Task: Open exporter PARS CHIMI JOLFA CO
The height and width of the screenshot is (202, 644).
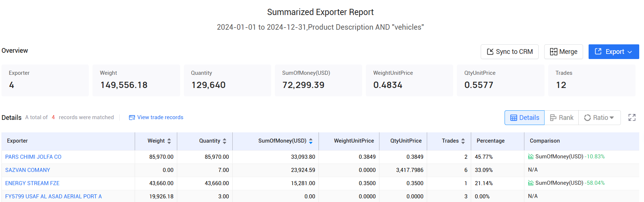Action: point(33,157)
